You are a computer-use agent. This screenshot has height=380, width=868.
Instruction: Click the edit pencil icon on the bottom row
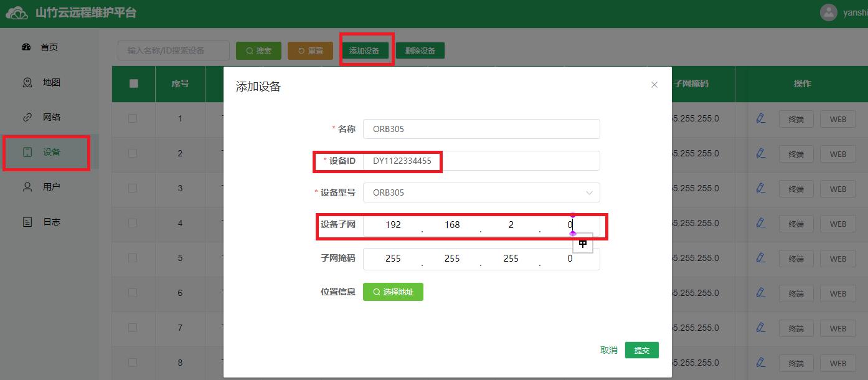coord(760,363)
